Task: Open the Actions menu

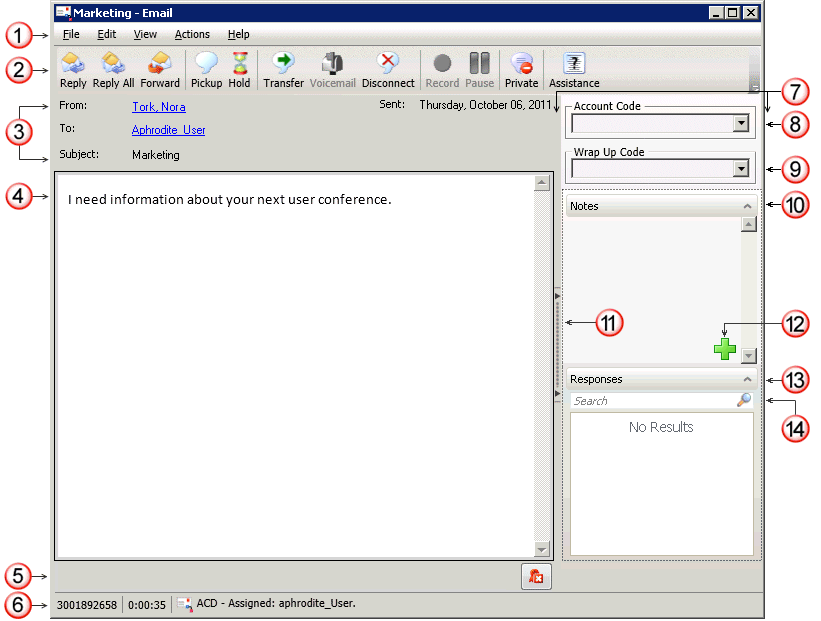Action: [192, 34]
